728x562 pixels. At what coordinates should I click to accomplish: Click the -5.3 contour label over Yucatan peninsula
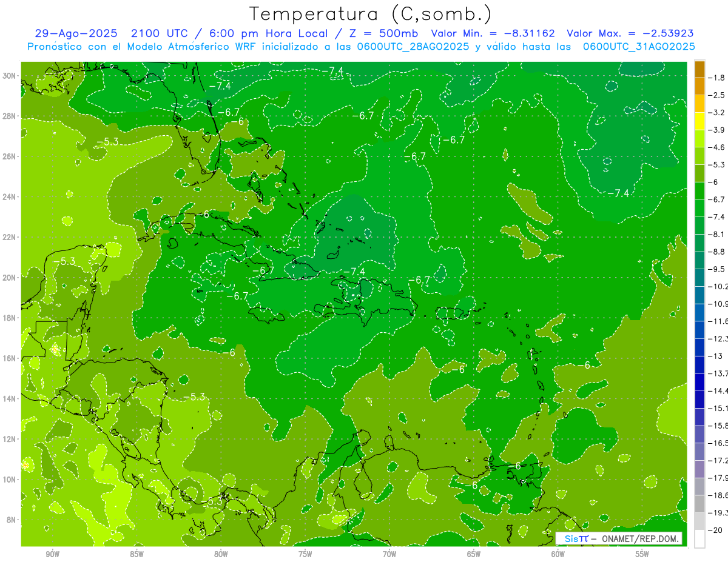pyautogui.click(x=64, y=261)
